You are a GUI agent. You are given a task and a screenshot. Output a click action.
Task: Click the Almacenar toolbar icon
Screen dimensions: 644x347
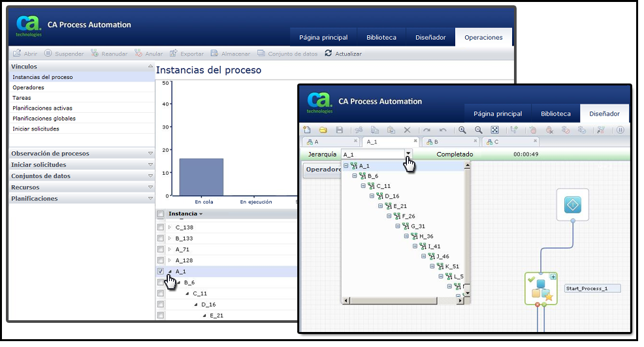pos(214,53)
